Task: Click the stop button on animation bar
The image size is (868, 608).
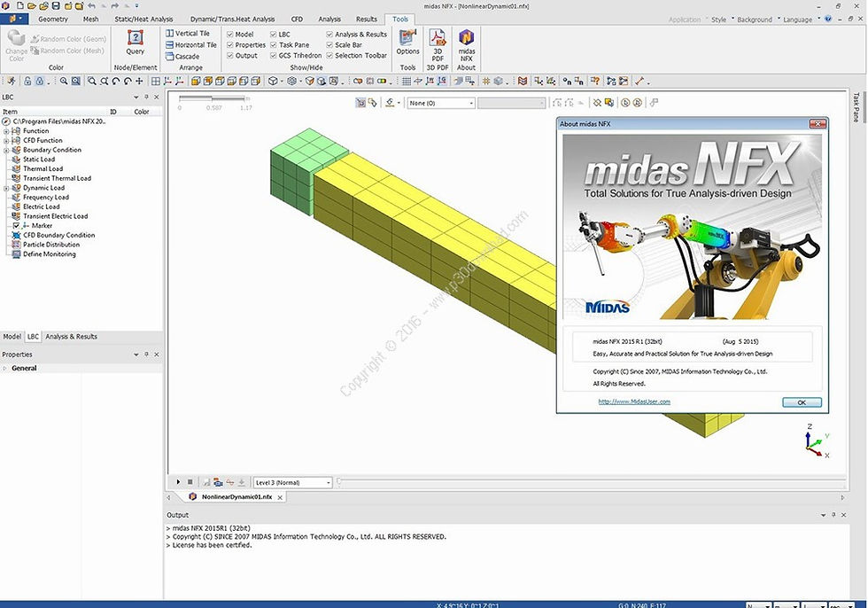Action: click(x=190, y=482)
